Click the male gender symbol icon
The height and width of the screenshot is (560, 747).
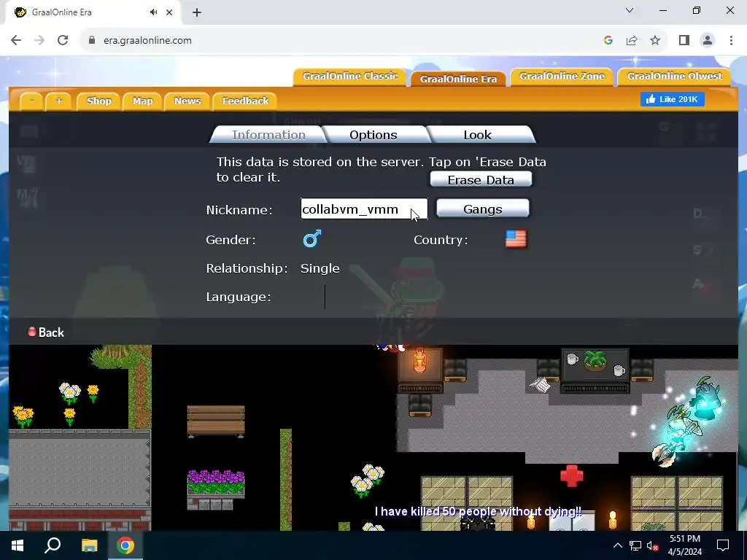click(x=312, y=238)
